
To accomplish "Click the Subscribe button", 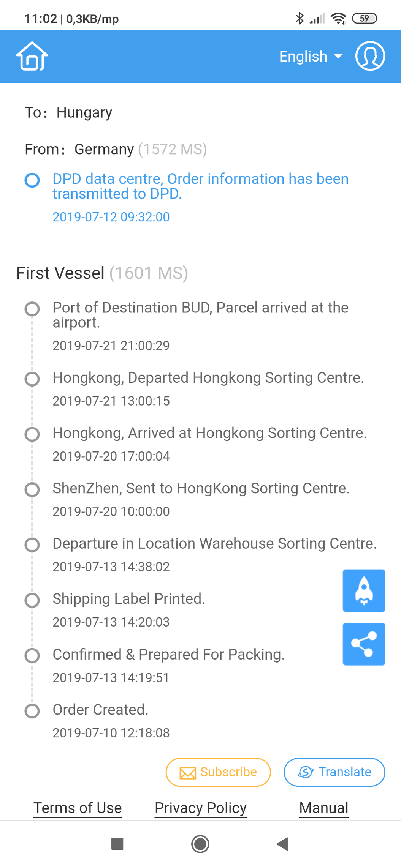I will pos(218,772).
